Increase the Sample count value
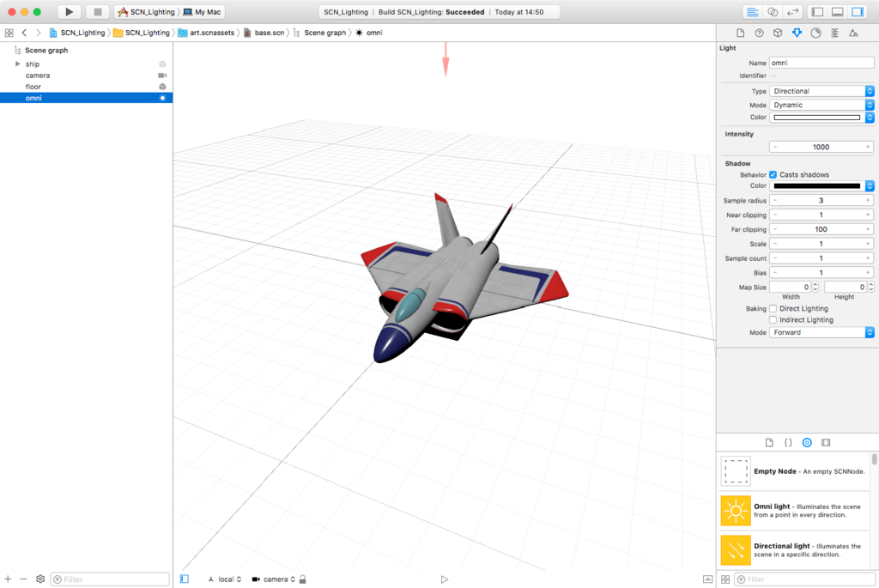The width and height of the screenshot is (879, 588). 868,258
